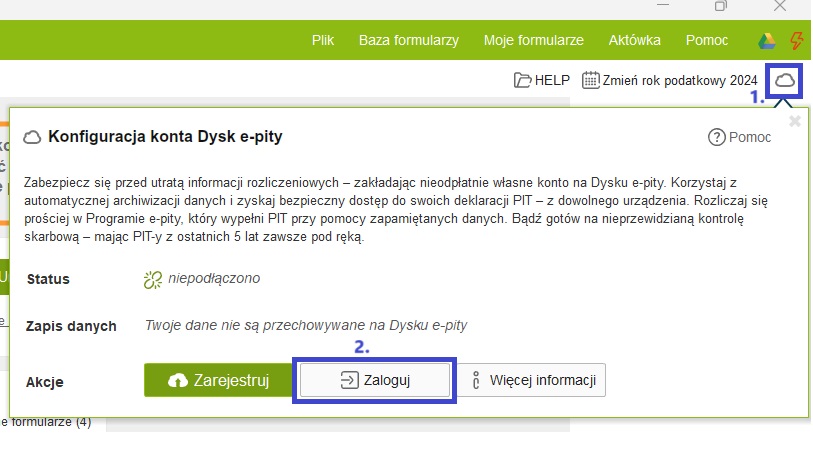
Task: Restore down the application window
Action: click(721, 6)
